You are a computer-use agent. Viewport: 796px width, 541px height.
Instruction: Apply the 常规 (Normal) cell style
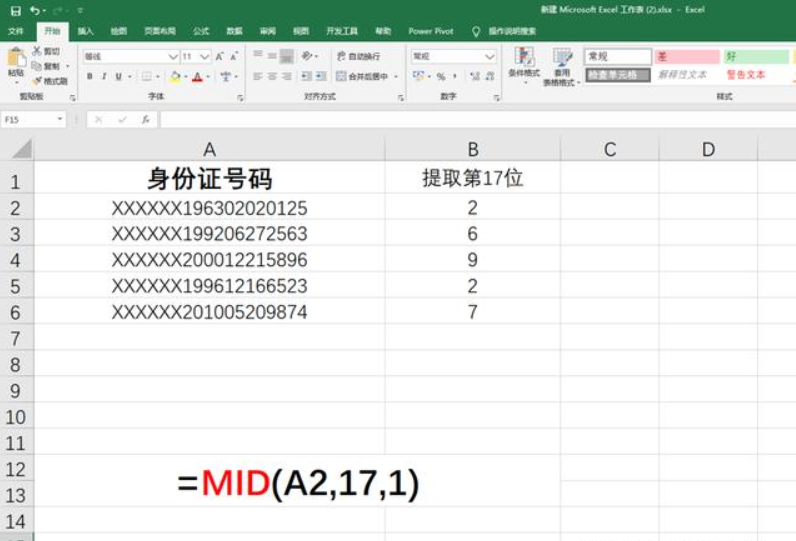618,56
